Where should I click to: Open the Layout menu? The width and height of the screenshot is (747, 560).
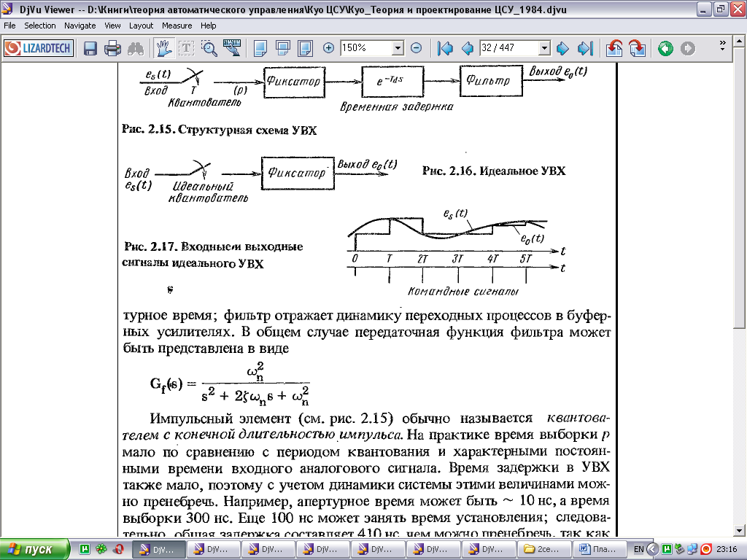click(x=141, y=26)
